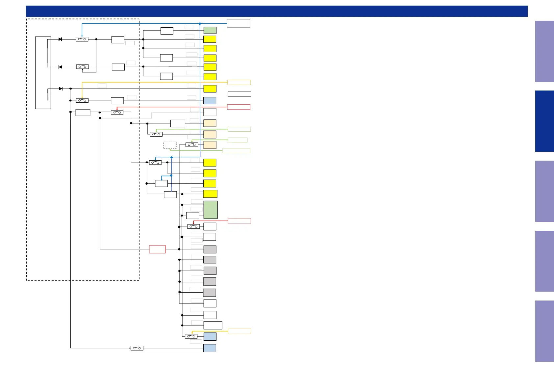The height and width of the screenshot is (392, 554).
Task: Click the small green block at the top of the column
Action: 210,30
